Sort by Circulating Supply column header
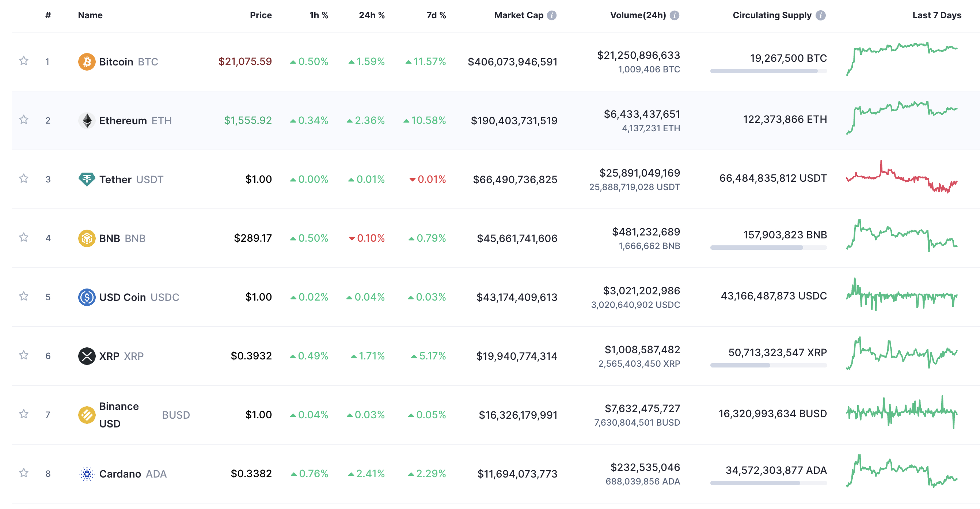 point(772,15)
